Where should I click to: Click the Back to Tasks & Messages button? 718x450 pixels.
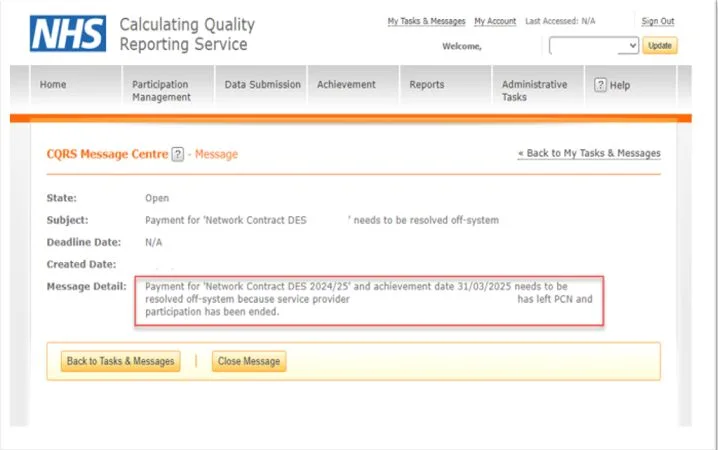tap(120, 361)
